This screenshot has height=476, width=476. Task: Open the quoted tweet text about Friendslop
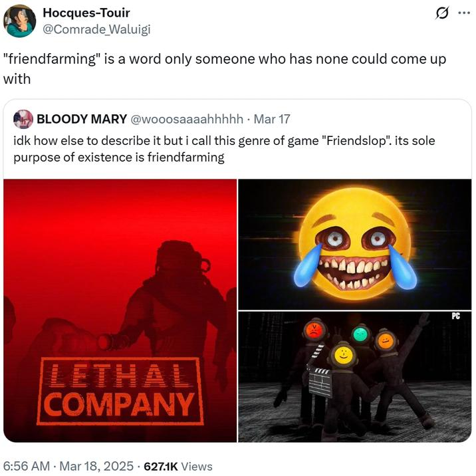[x=224, y=149]
